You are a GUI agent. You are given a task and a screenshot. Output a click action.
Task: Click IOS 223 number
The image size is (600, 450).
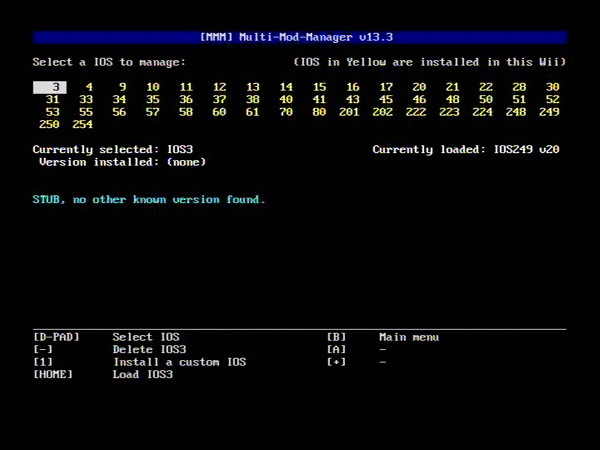pyautogui.click(x=449, y=112)
